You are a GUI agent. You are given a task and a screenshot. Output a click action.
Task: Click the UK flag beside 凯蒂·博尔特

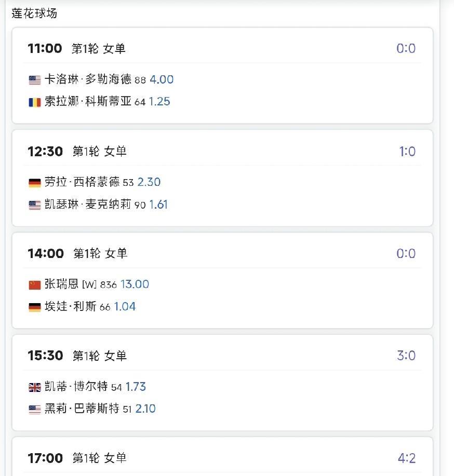(35, 387)
